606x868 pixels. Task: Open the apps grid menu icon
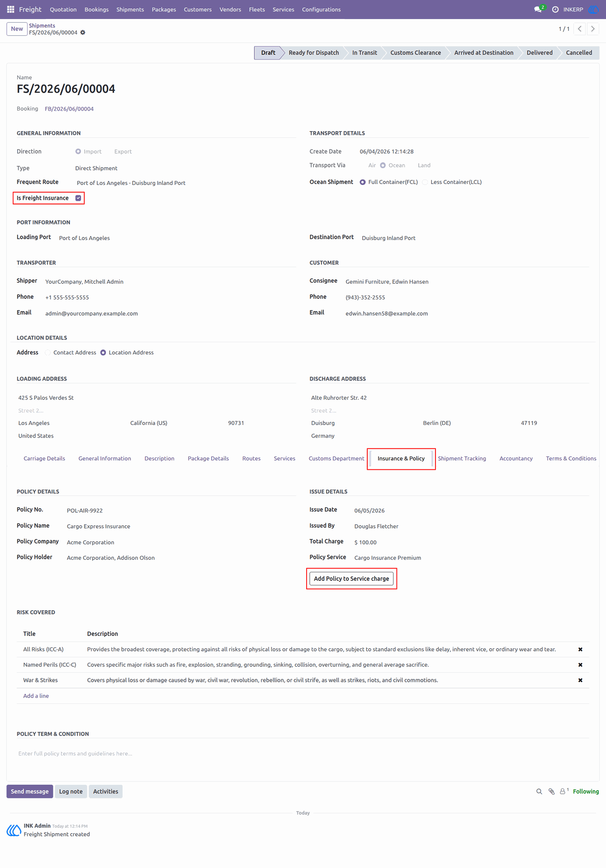pyautogui.click(x=11, y=9)
